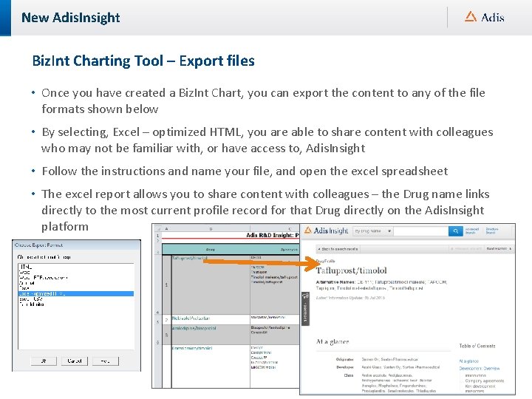The height and width of the screenshot is (399, 532).
Task: Click the 'Latest Information Update' date text
Action: [350, 298]
